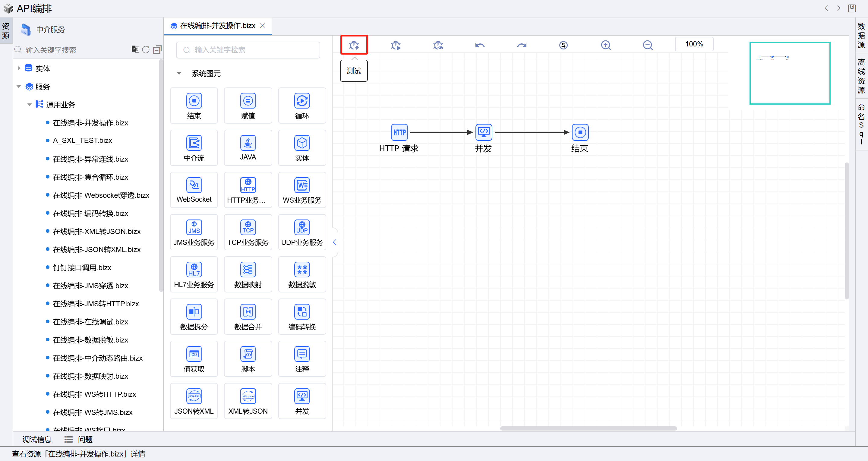Pick the JSON转XML palette element
Viewport: 868px width, 461px height.
(x=194, y=401)
